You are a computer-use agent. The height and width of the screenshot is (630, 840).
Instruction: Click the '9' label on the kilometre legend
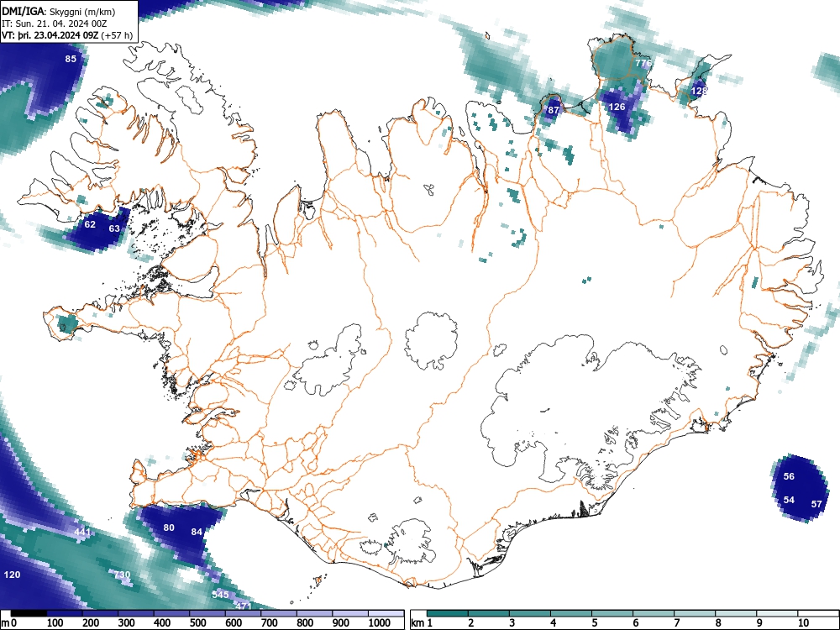[x=759, y=623]
